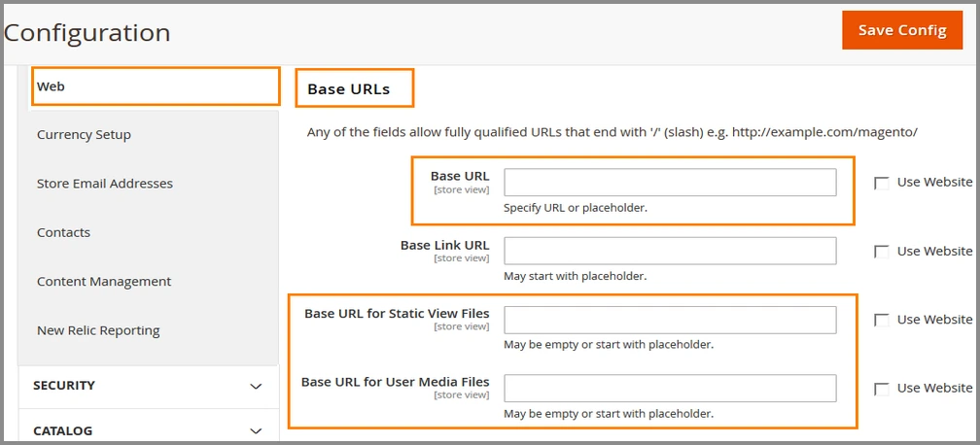Screen dimensions: 980x445
Task: Tick Use Website for Base Link URL
Action: 882,252
